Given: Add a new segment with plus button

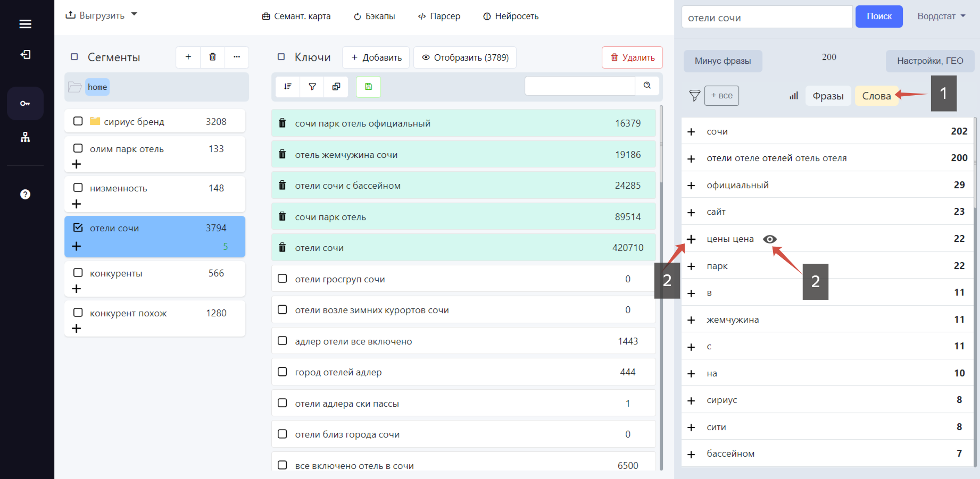Looking at the screenshot, I should click(188, 57).
